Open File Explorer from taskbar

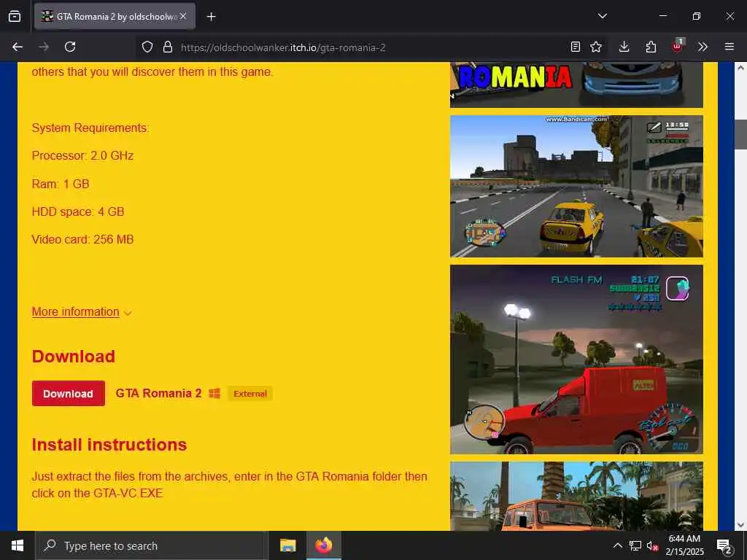pos(287,545)
